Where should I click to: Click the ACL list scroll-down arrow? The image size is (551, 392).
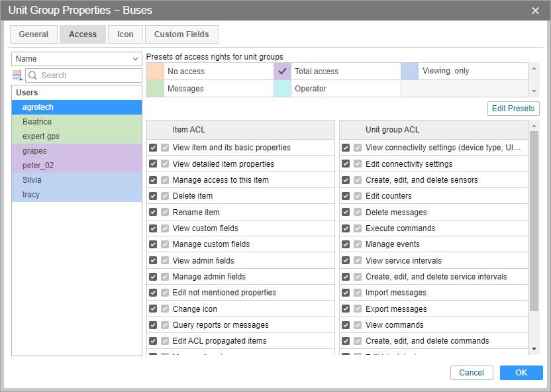click(534, 349)
